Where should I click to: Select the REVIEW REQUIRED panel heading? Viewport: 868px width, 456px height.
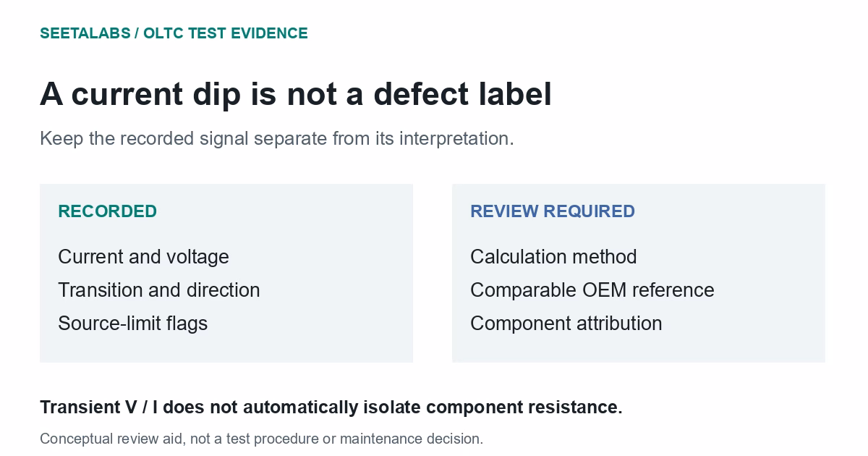click(x=553, y=211)
